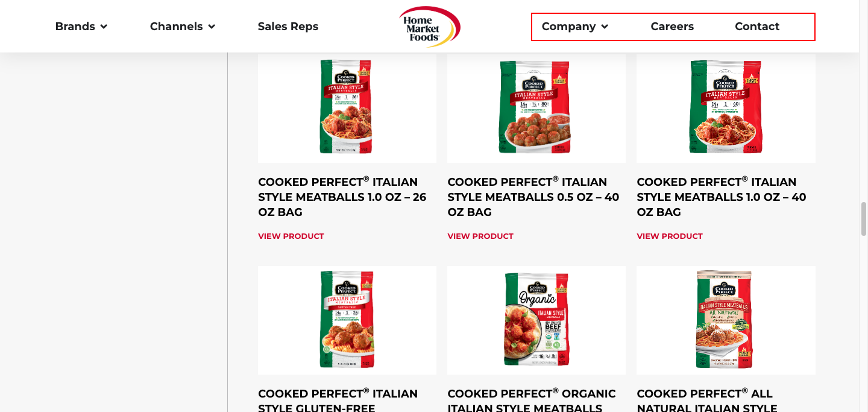The image size is (868, 412).
Task: Click the Organic Italian Style Meatballs title
Action: pyautogui.click(x=532, y=401)
